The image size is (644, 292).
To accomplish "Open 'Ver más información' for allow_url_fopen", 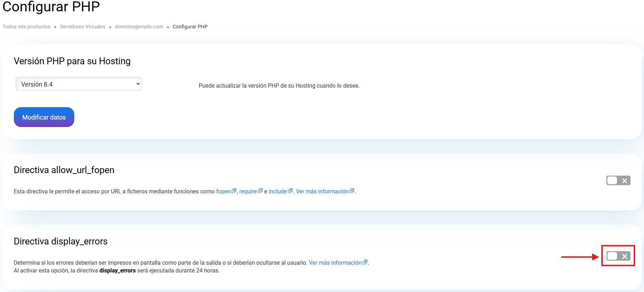I will coord(322,192).
